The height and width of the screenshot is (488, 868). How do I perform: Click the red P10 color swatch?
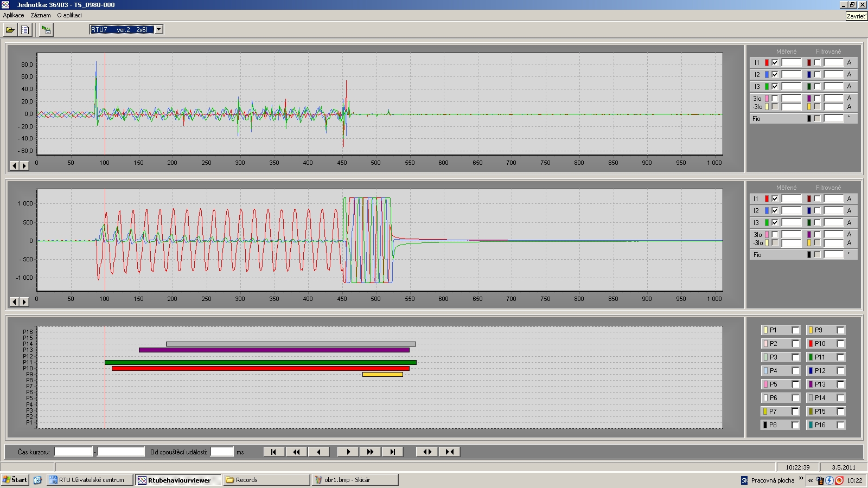coord(810,344)
